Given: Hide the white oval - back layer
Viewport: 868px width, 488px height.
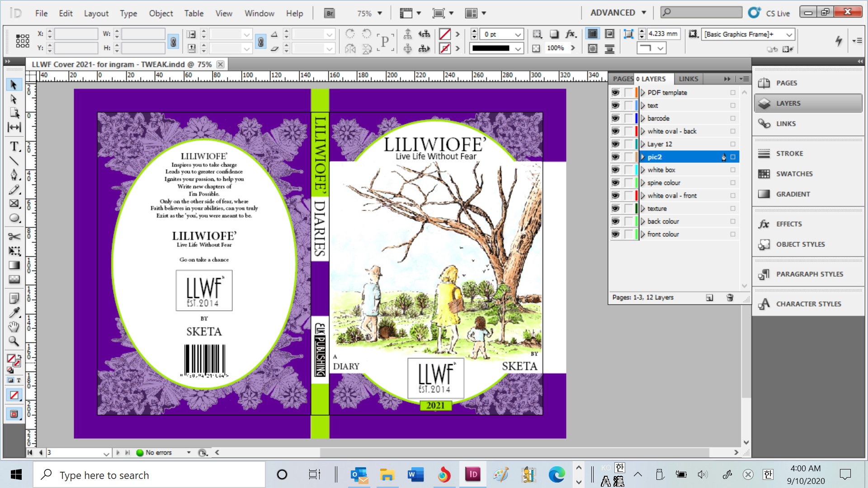Looking at the screenshot, I should click(616, 131).
